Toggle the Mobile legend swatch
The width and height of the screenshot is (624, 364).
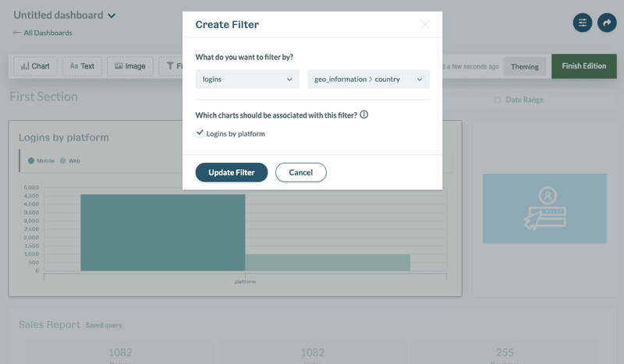(x=31, y=161)
